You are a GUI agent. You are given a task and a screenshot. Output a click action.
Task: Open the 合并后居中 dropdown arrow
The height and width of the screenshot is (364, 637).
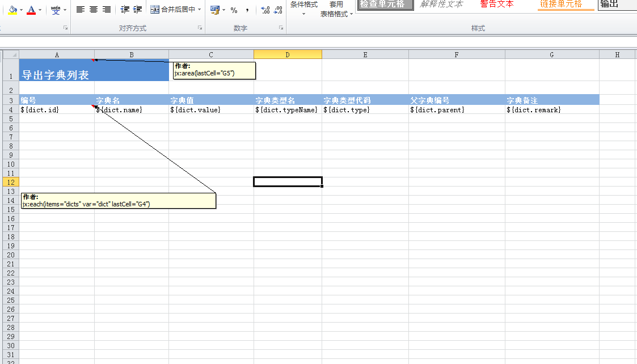200,10
